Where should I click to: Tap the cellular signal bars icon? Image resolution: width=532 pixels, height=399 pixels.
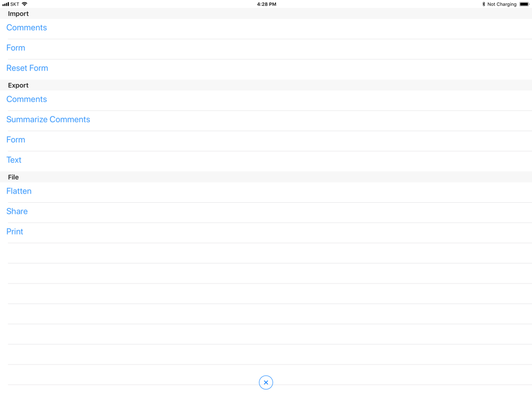tap(5, 4)
